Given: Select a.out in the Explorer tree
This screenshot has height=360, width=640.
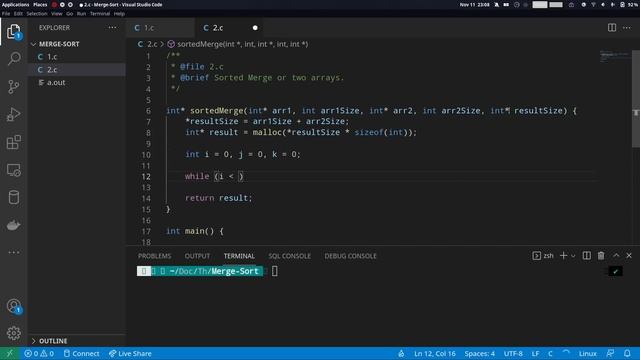Looking at the screenshot, I should 77,82.
